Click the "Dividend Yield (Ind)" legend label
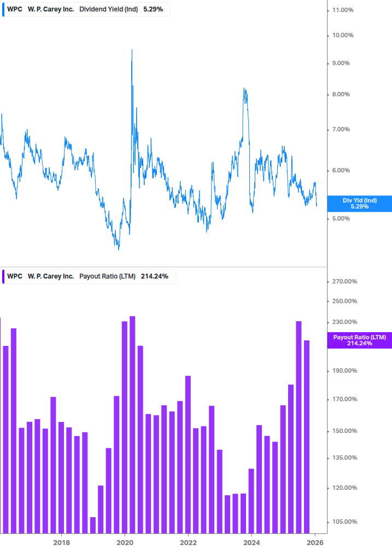The image size is (392, 550). coord(109,9)
